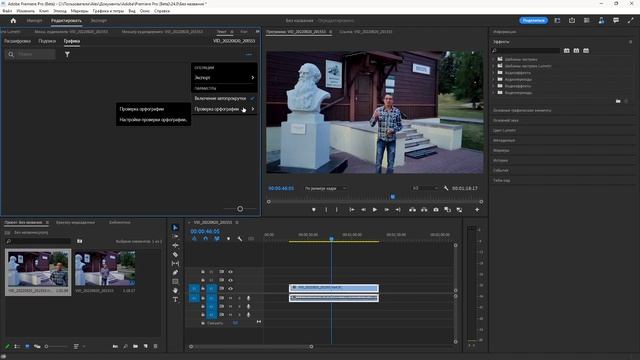Image resolution: width=640 pixels, height=360 pixels.
Task: Click the Accelerated Effects filter icon
Action: (x=567, y=51)
